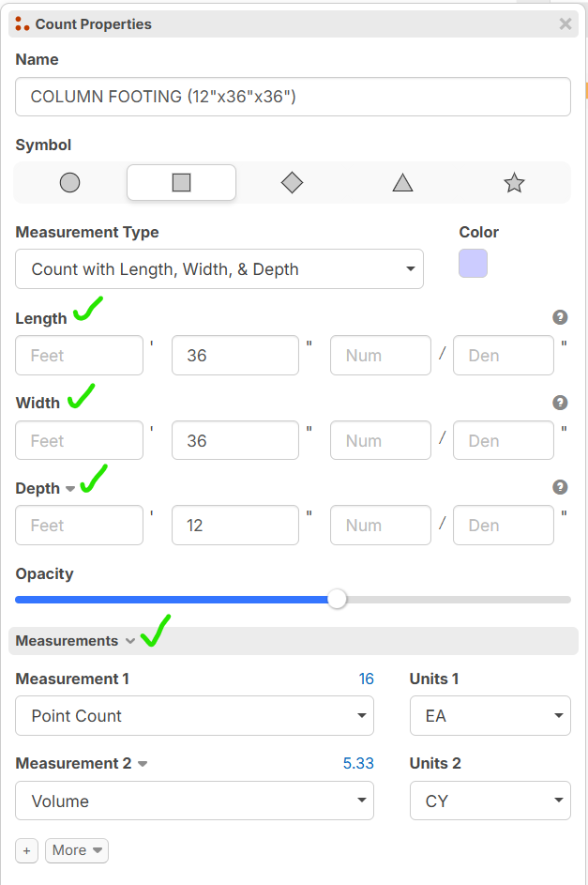588x885 pixels.
Task: Expand the Depth label dropdown arrow
Action: 69,489
